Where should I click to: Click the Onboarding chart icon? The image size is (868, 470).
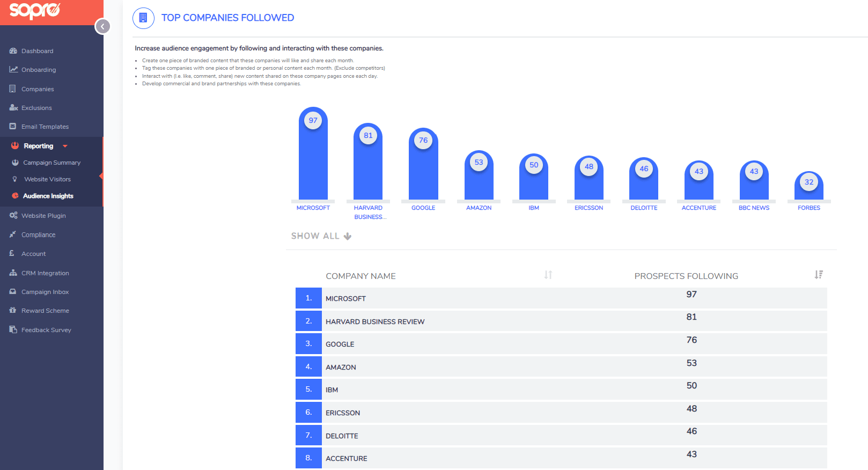pos(13,70)
